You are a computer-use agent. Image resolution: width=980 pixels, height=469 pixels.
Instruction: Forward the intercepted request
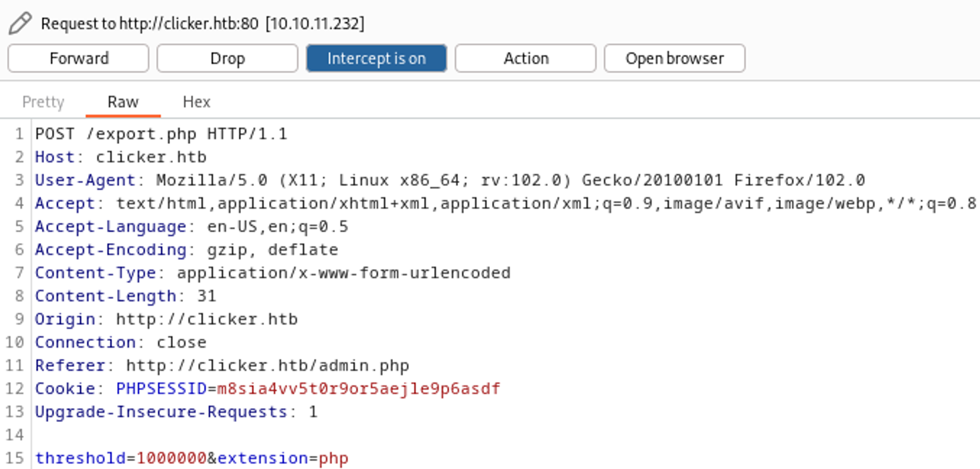78,58
